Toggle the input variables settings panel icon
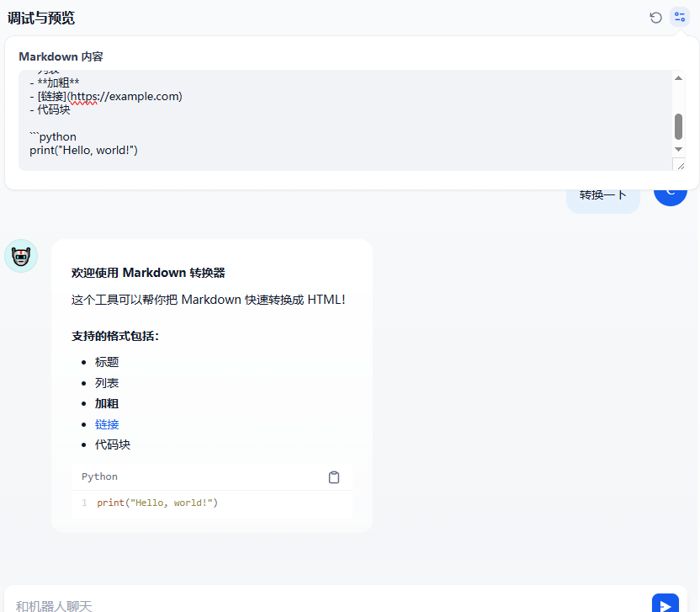Viewport: 700px width, 612px height. 680,18
